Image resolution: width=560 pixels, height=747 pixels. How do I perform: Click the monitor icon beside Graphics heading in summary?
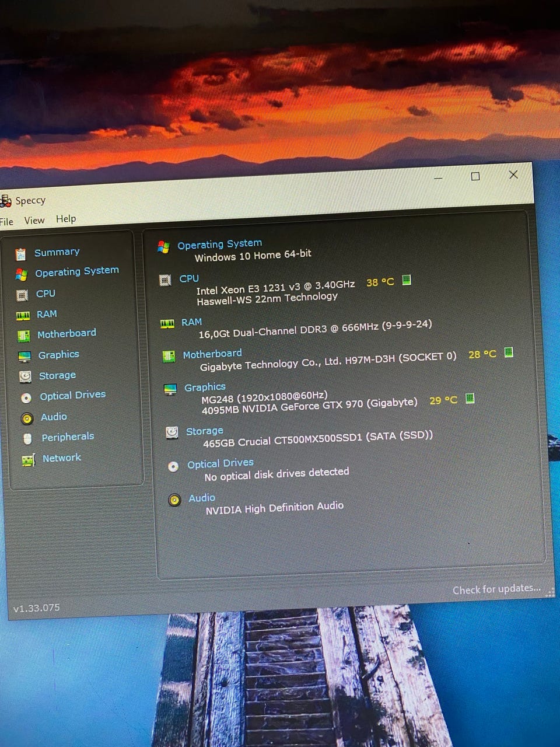click(170, 389)
